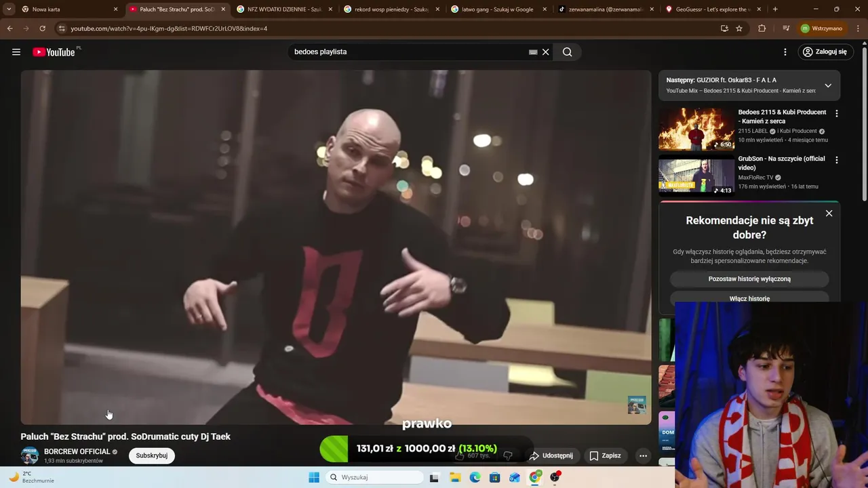Click the MaxFloRec TV channel name
The height and width of the screenshot is (488, 868).
[755, 178]
